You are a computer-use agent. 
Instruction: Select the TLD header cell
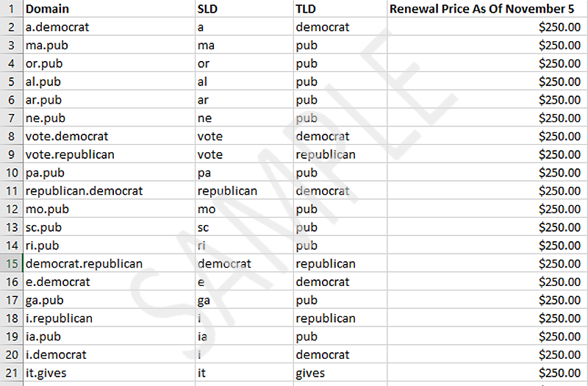[x=340, y=9]
